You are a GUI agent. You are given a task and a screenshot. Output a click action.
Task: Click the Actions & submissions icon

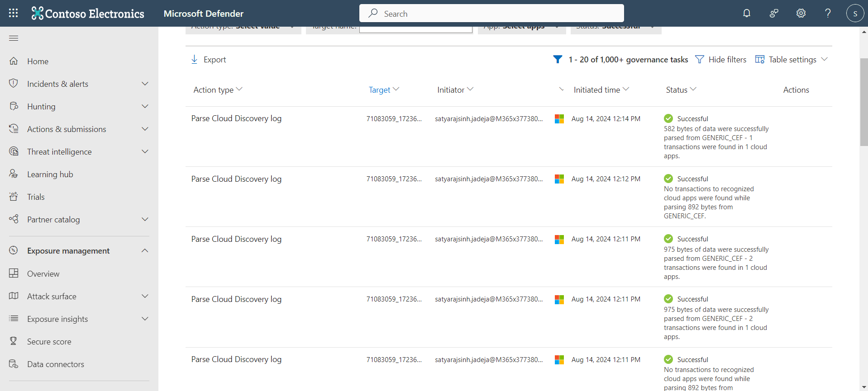14,128
